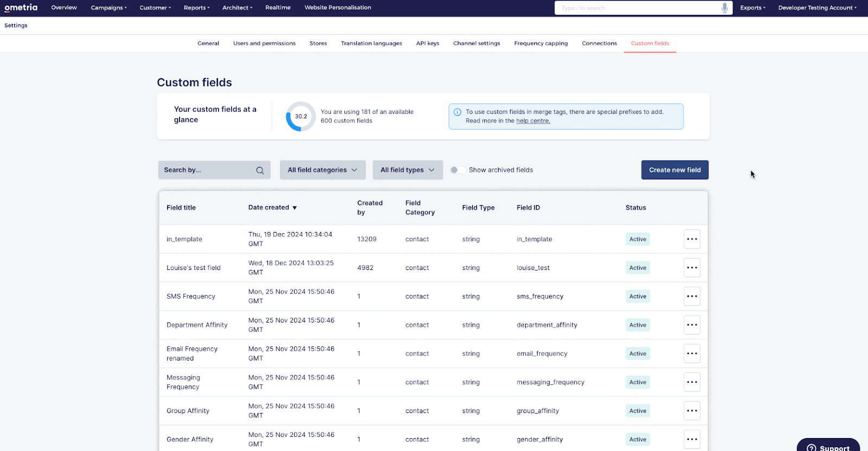Screen dimensions: 868x451
Task: Open more options for Group Affinity row
Action: pos(692,411)
